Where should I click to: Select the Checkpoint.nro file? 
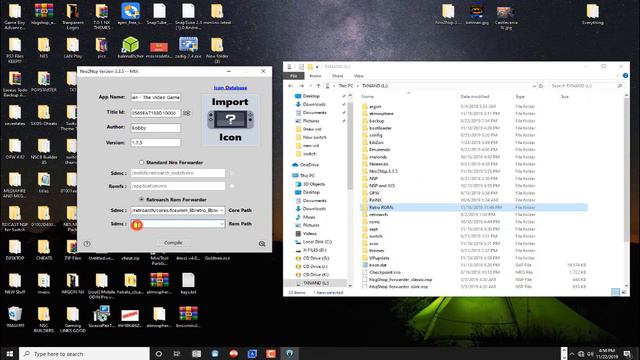[384, 272]
